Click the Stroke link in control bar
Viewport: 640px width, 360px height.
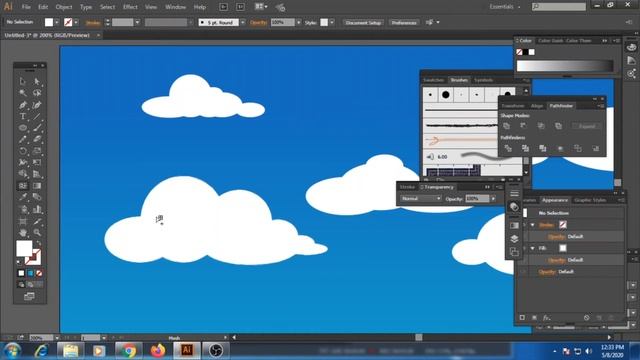coord(93,23)
